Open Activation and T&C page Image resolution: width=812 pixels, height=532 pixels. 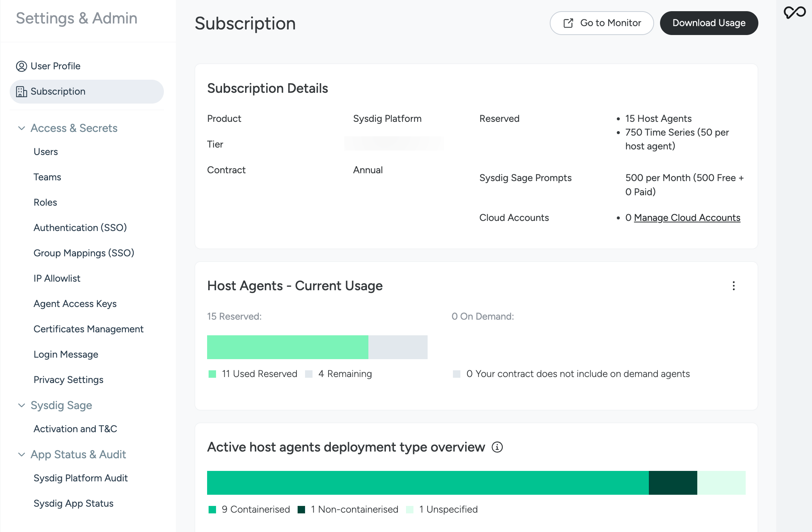pyautogui.click(x=75, y=429)
